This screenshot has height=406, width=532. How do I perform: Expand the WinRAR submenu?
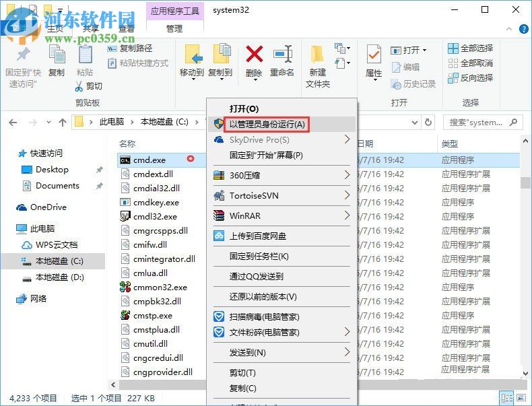pos(347,215)
